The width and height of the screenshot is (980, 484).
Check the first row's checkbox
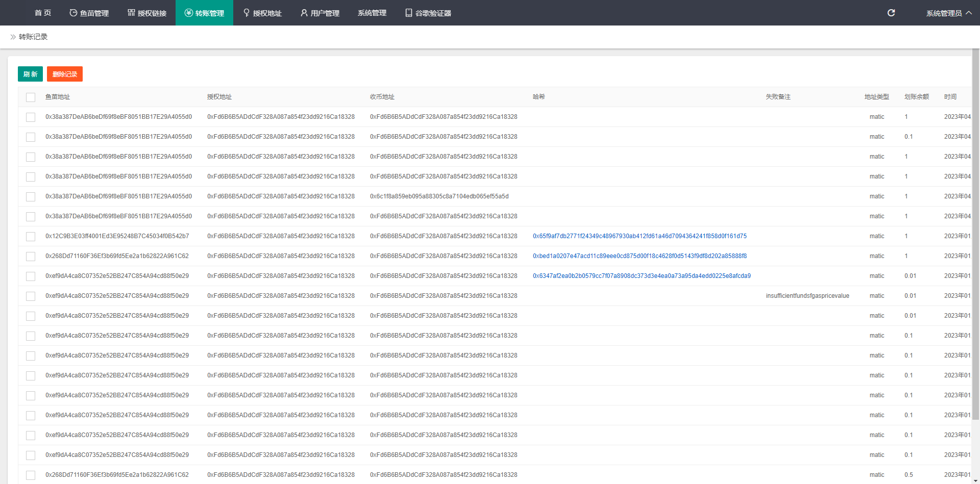[x=31, y=117]
